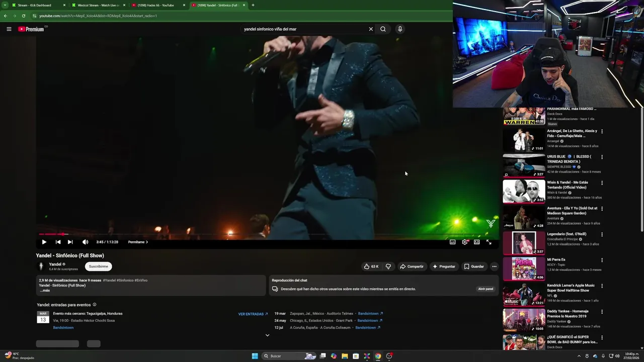
Task: Open Kendrick Lamar Super Bowl Halftime thumbnail
Action: pos(524,295)
